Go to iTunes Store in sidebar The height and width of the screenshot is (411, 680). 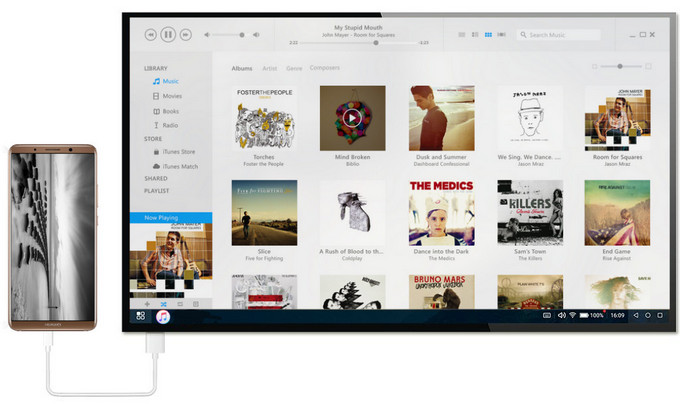177,151
